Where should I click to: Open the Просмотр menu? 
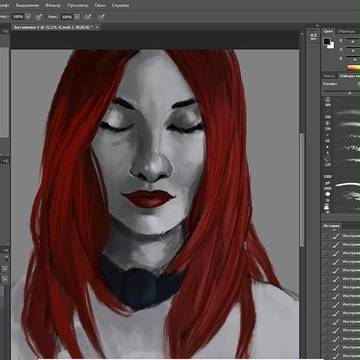77,5
